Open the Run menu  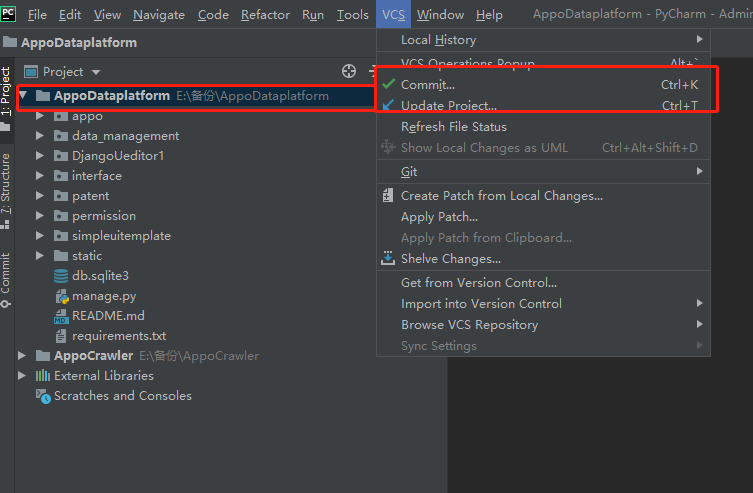[313, 15]
